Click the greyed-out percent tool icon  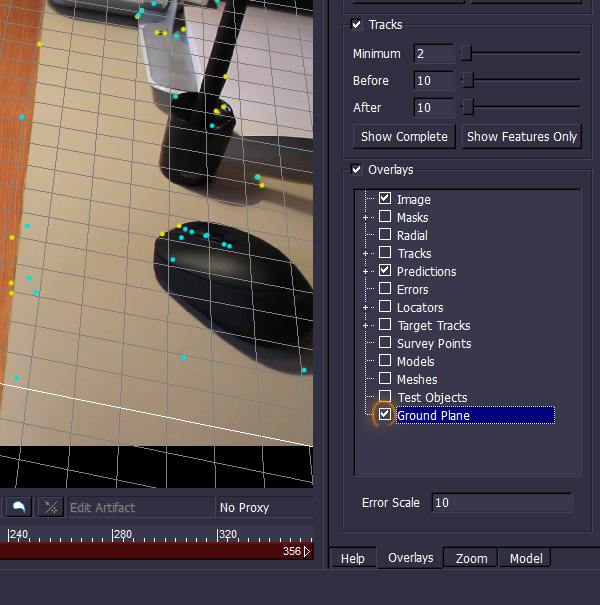pos(51,507)
